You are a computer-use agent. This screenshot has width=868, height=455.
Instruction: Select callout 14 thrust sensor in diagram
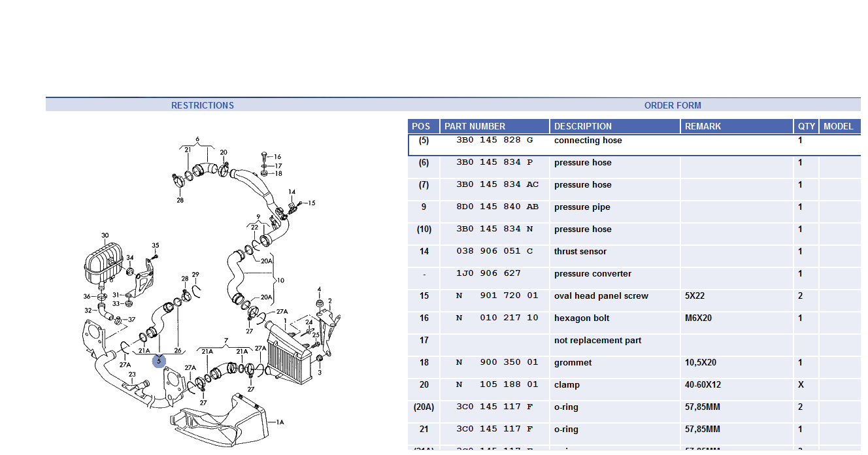[x=292, y=192]
